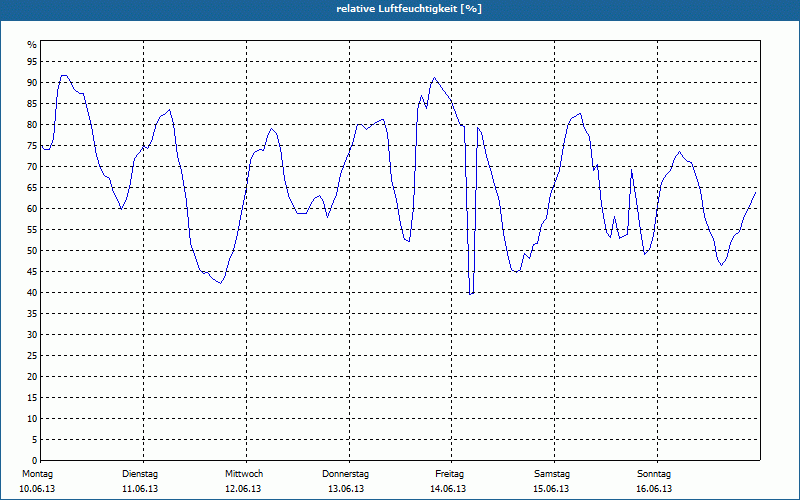Select the date label '10.06.13'
This screenshot has width=800, height=500.
37,489
